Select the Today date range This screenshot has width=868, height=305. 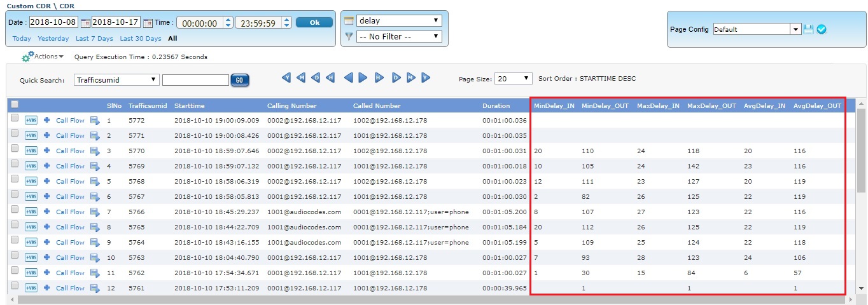[x=22, y=38]
